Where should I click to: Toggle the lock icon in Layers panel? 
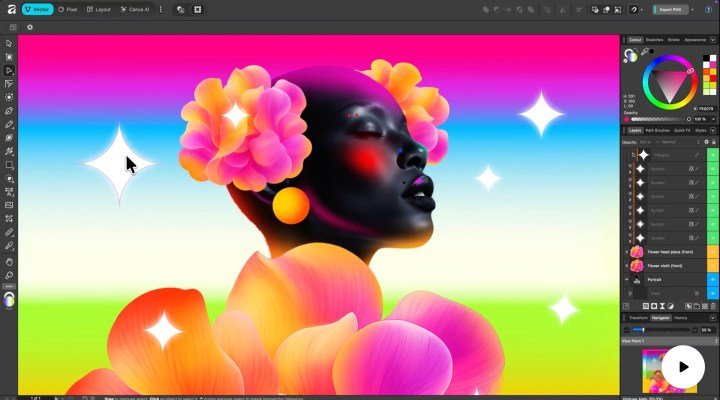click(x=714, y=142)
